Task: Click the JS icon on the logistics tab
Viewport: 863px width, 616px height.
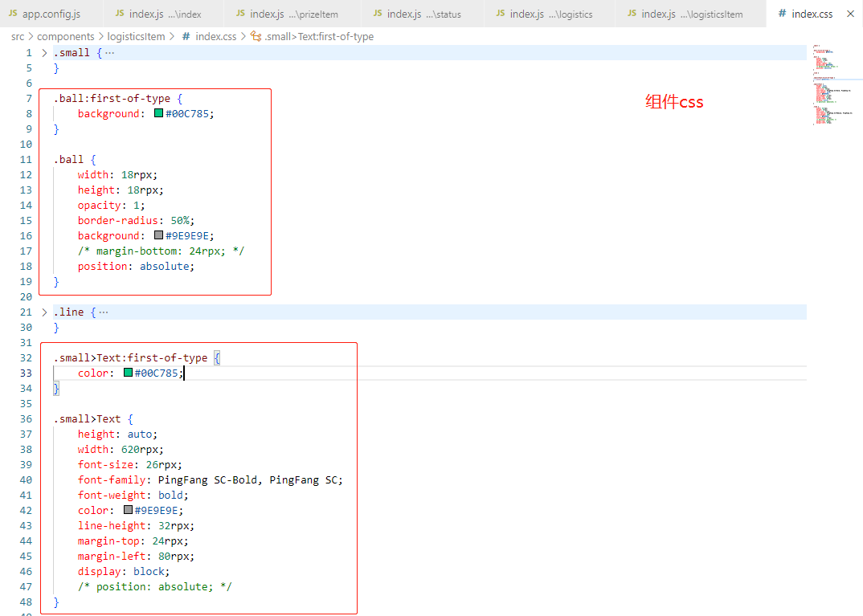Action: 501,13
